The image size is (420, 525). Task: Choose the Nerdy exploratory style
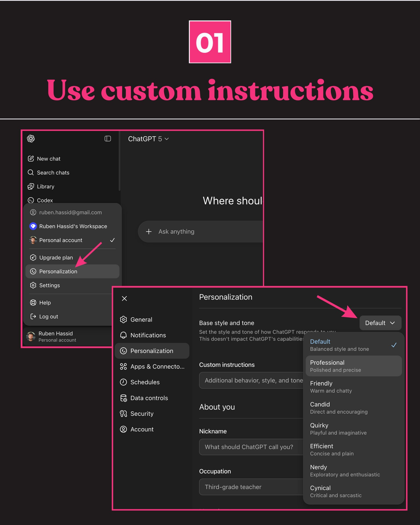[353, 471]
